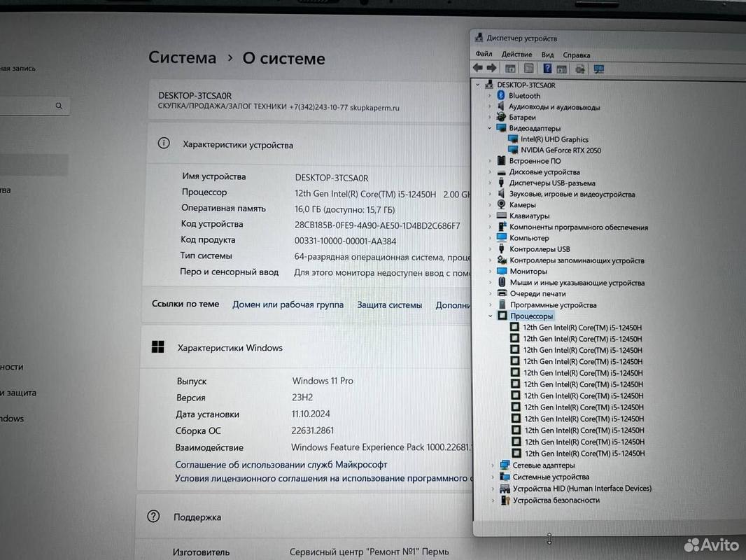Click the OS build value 22631.2861
The image size is (746, 560).
pos(313,430)
